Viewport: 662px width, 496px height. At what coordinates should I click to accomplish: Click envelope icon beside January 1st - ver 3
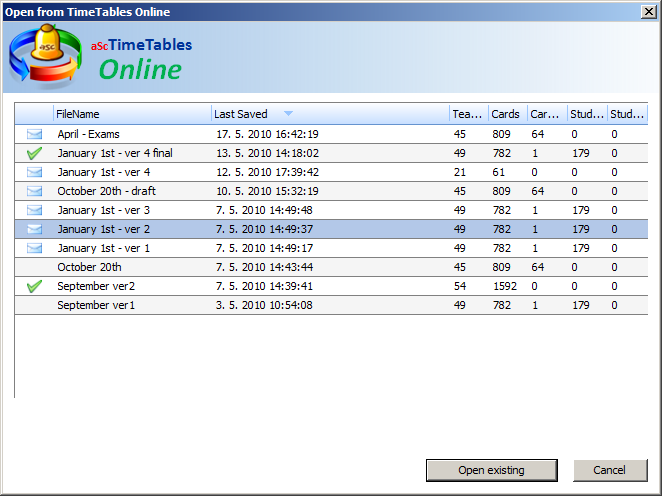pos(35,210)
